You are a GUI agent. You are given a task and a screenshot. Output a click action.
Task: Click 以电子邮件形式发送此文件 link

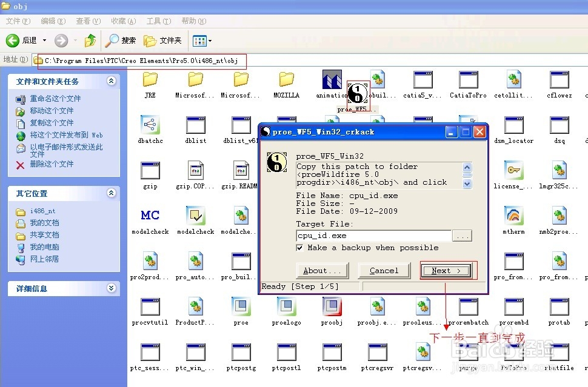[x=66, y=150]
